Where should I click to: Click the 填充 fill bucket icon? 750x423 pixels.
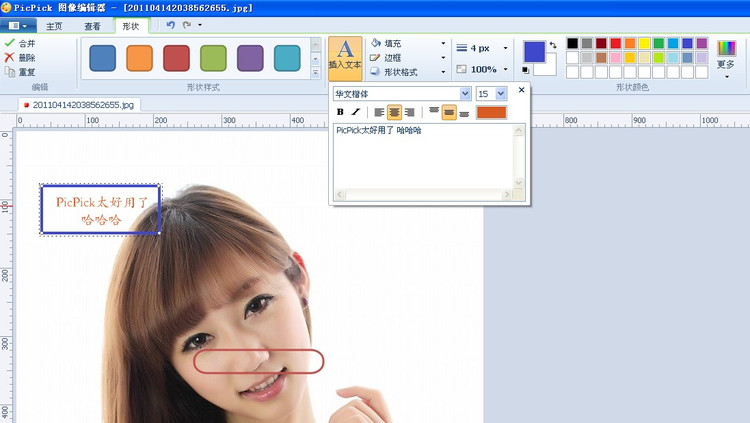(x=375, y=43)
